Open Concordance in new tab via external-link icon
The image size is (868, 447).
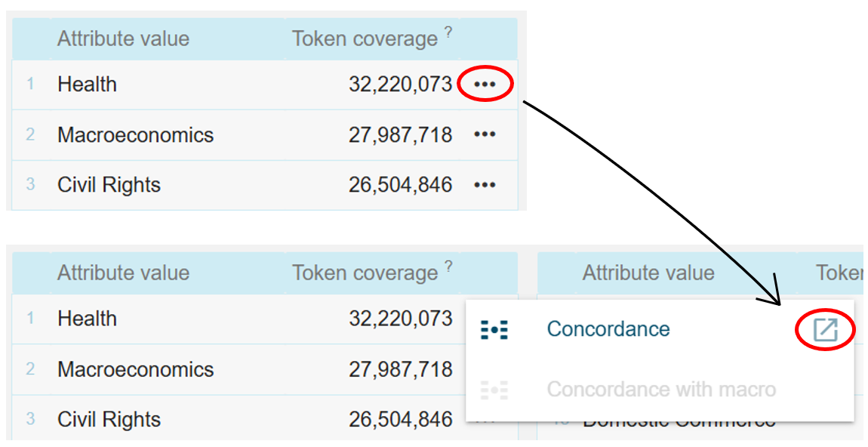pos(825,330)
